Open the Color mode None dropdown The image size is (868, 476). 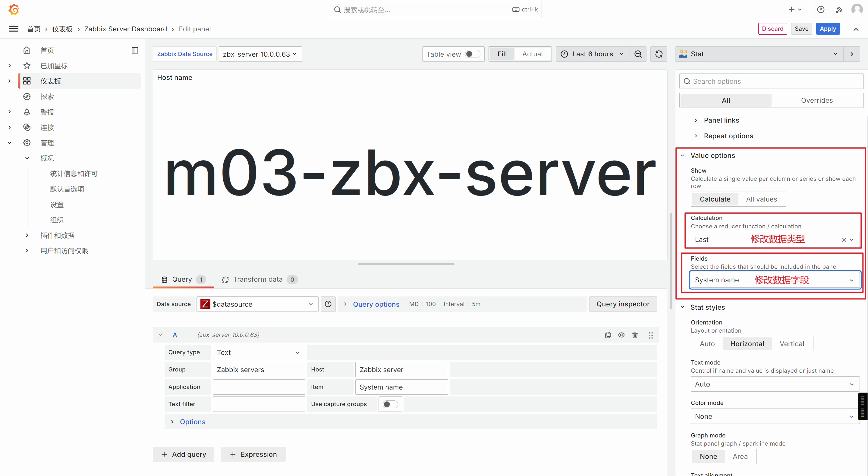tap(775, 416)
